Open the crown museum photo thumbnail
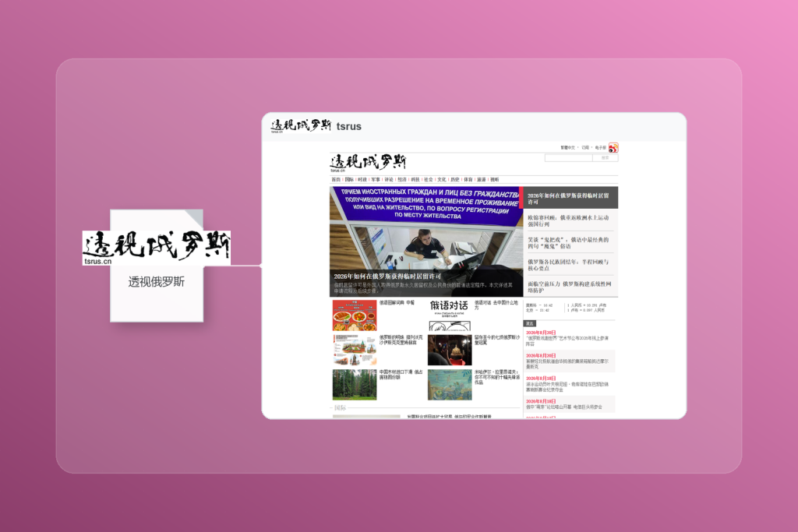Image resolution: width=798 pixels, height=532 pixels. click(x=450, y=350)
